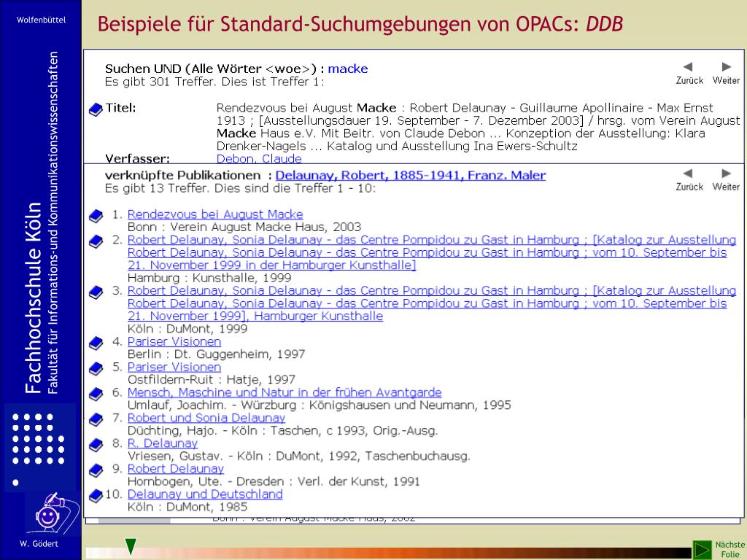The image size is (747, 560).
Task: Click the white dot pattern graphic
Action: pyautogui.click(x=38, y=449)
